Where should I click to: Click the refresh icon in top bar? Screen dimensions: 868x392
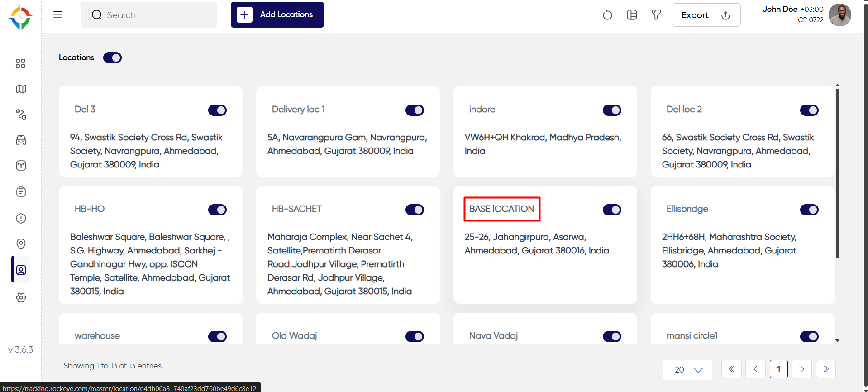coord(607,15)
